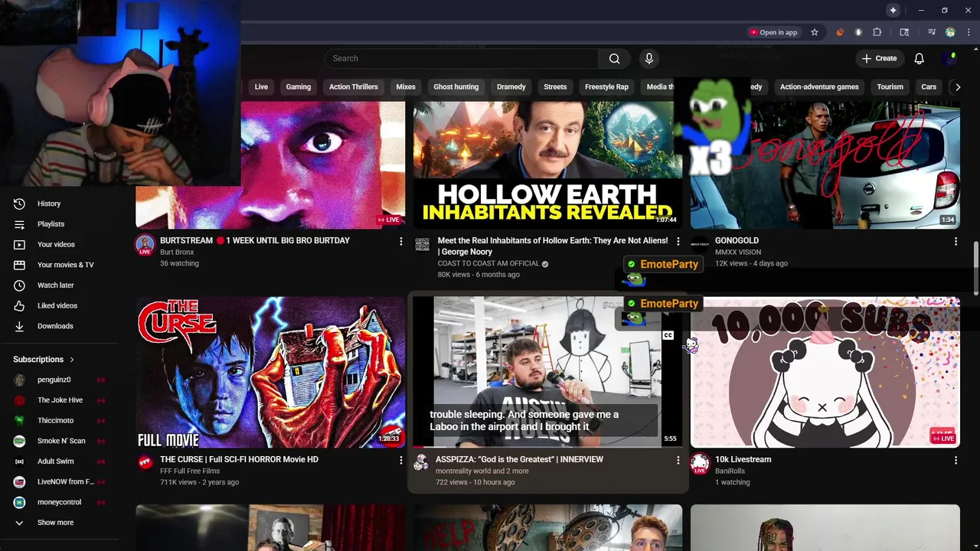The height and width of the screenshot is (551, 980).
Task: Open YouTube notifications bell
Action: [x=919, y=59]
